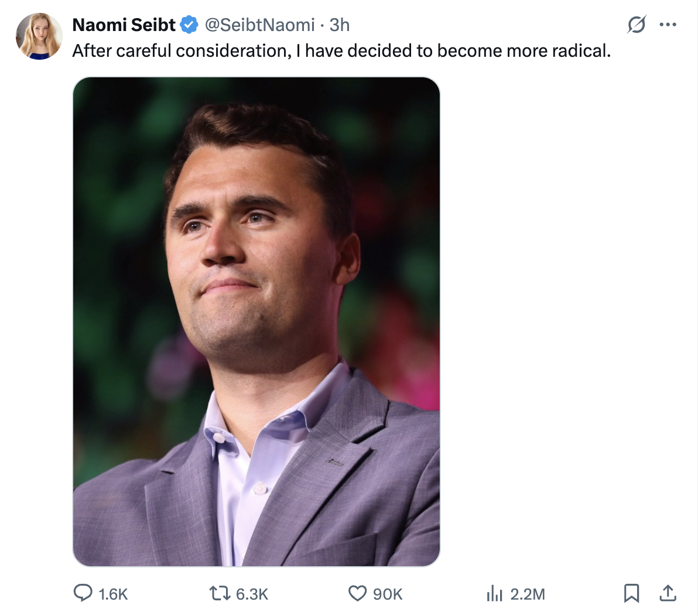
Task: Bookmark this post
Action: pyautogui.click(x=631, y=594)
